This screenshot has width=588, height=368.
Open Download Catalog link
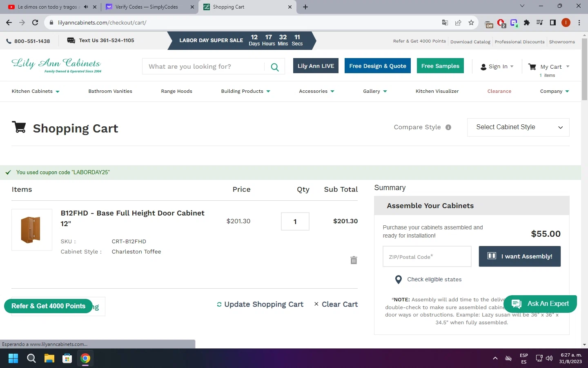click(x=470, y=42)
